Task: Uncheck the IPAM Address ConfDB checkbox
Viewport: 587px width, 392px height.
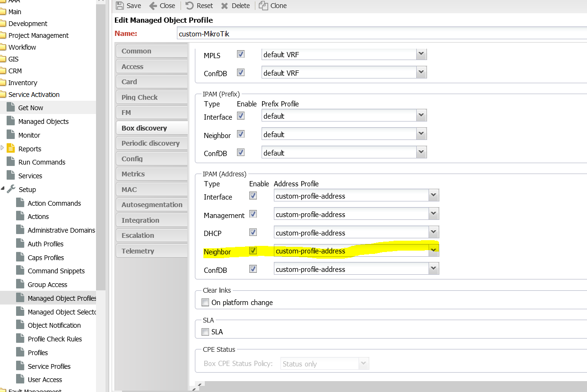Action: (x=253, y=269)
